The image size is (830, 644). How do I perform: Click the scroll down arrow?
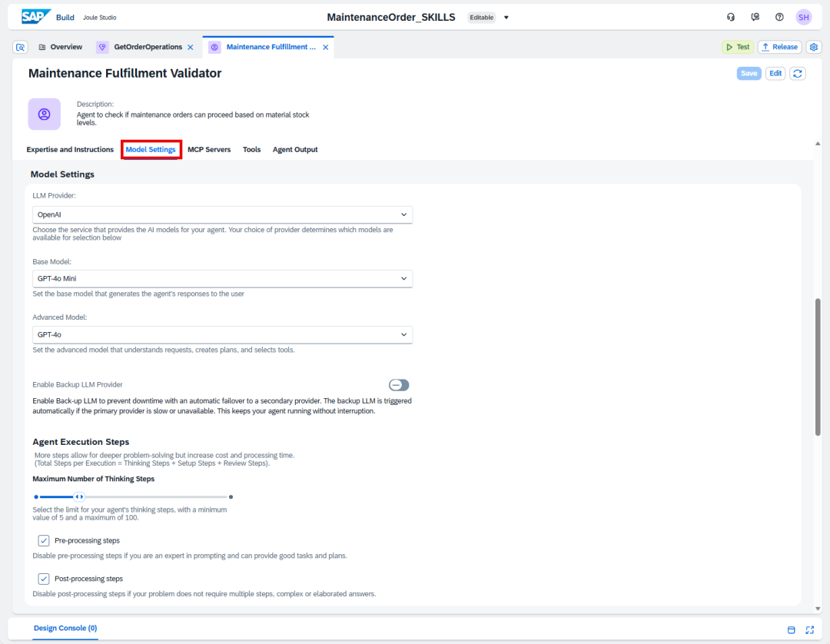(818, 609)
